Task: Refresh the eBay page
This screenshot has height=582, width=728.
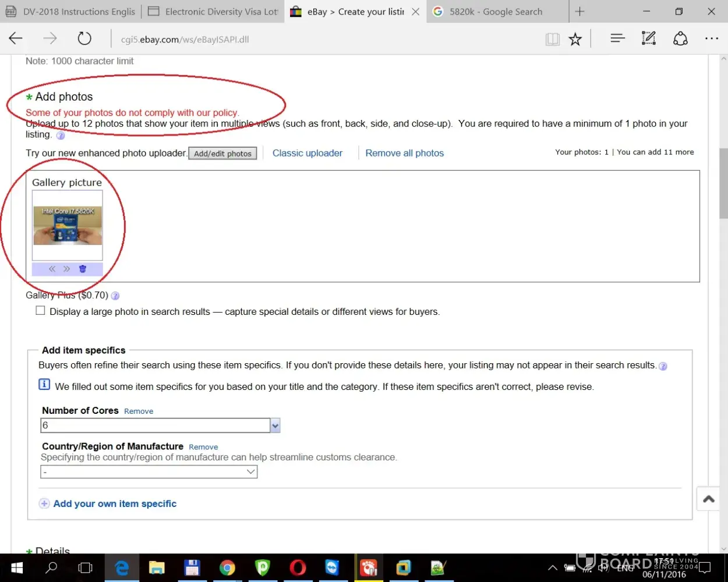Action: [84, 38]
